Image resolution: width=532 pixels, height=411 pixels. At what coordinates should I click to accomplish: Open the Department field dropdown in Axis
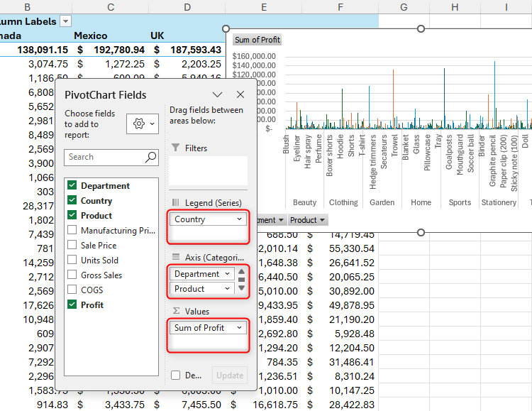coord(227,274)
